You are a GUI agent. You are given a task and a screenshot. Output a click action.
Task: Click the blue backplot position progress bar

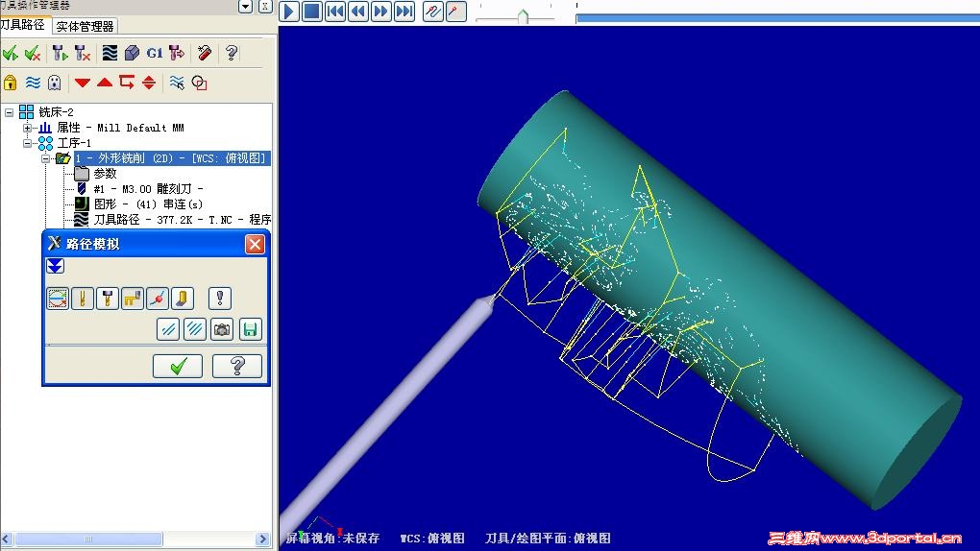(777, 18)
